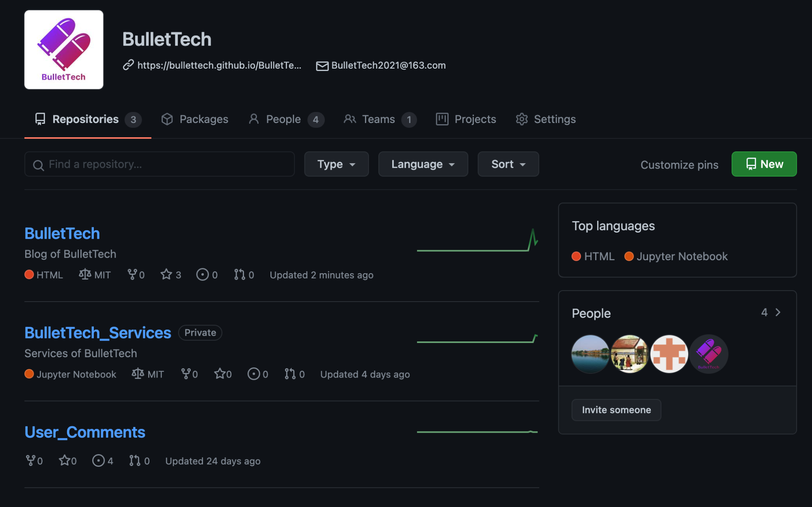Open the BulletTech_Services repository link
The height and width of the screenshot is (507, 812).
pyautogui.click(x=98, y=333)
